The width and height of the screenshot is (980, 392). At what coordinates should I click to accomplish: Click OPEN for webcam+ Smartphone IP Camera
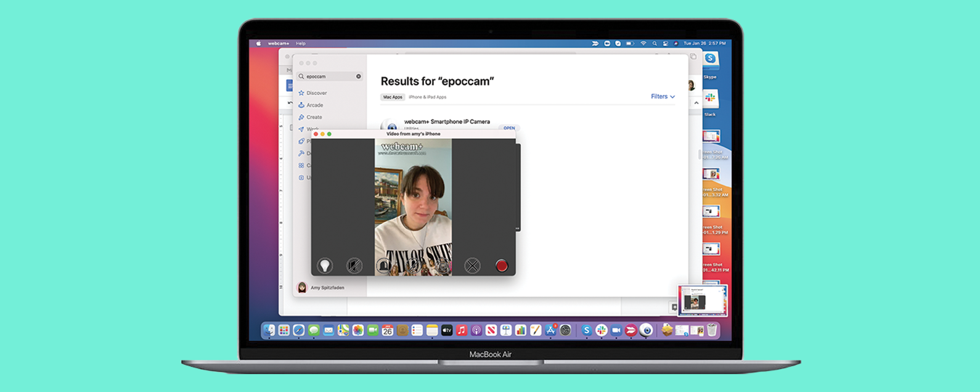tap(509, 128)
